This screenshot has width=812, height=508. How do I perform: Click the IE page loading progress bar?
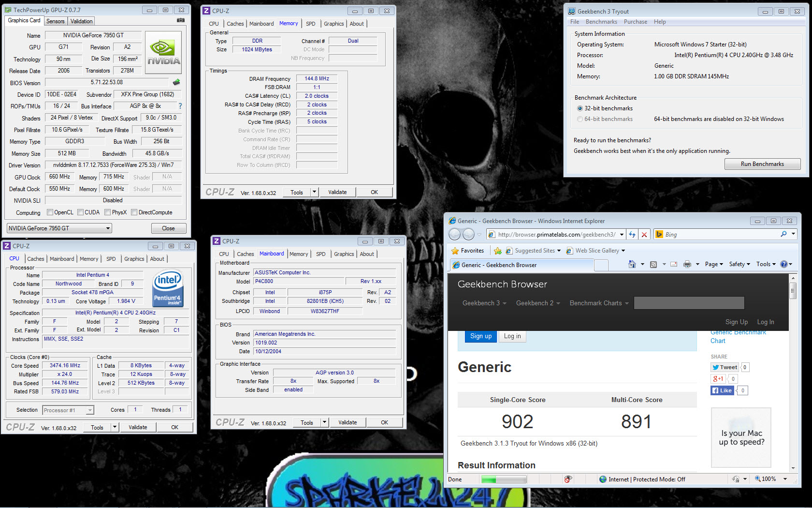504,479
